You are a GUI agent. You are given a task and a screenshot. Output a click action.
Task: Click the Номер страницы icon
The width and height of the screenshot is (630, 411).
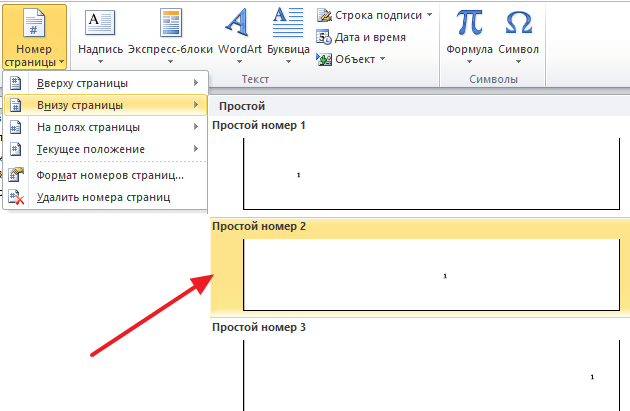(34, 22)
